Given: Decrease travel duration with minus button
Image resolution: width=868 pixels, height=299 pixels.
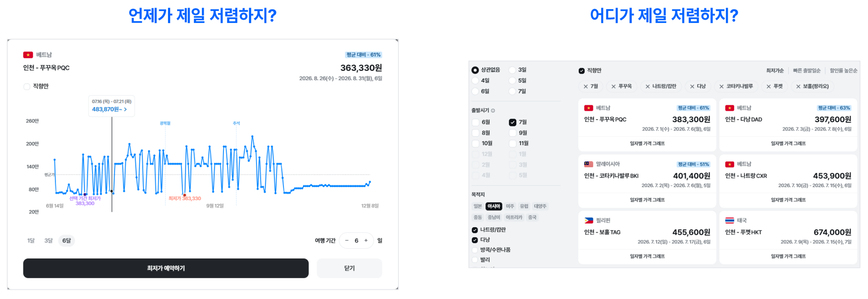Looking at the screenshot, I should pos(347,240).
